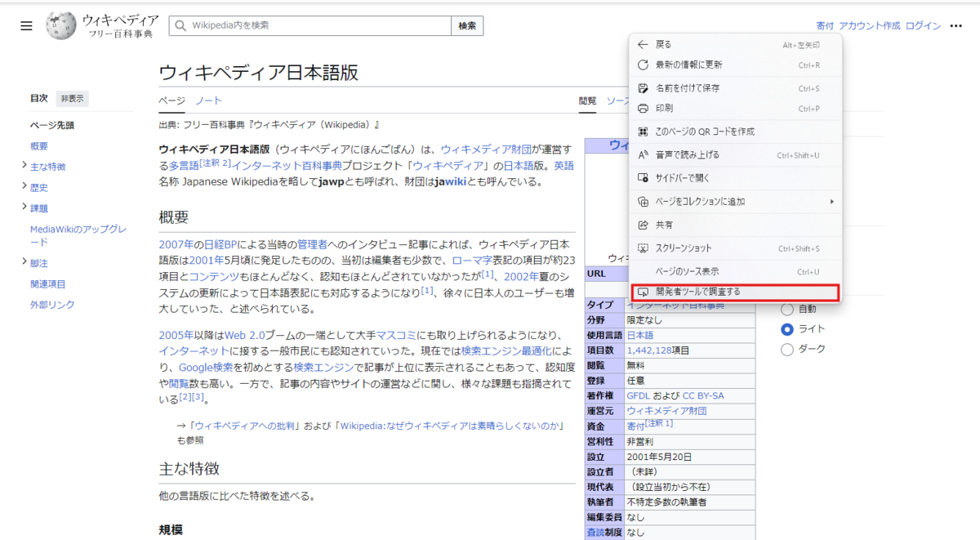Open the ページをコレクションに追加 submenu arrow
This screenshot has width=980, height=540.
832,201
